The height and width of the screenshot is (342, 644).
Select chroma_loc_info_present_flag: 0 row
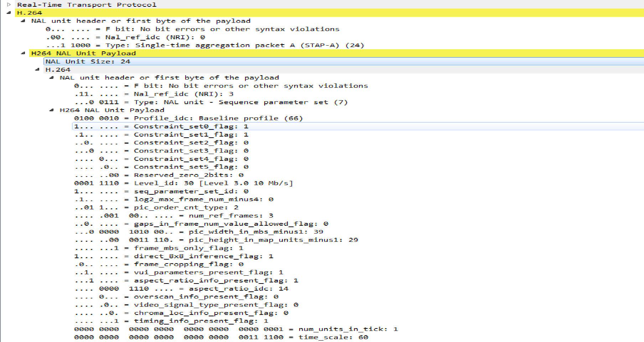click(181, 313)
